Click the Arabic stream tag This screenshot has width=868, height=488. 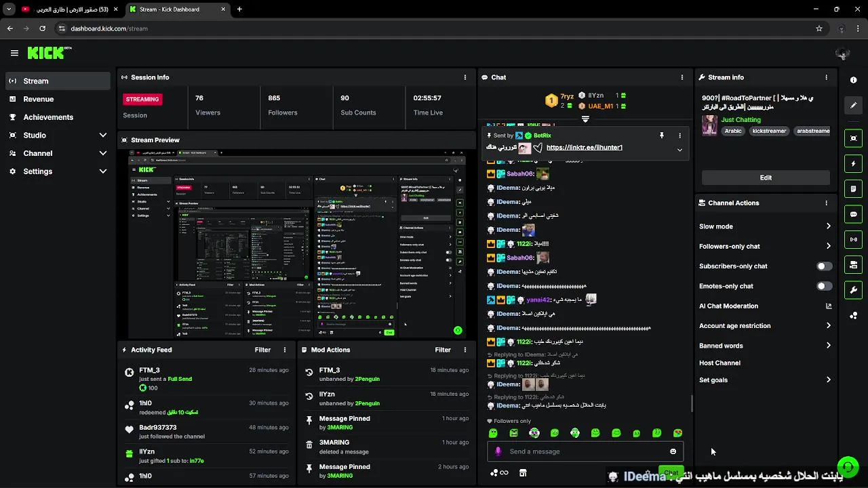[x=733, y=131]
